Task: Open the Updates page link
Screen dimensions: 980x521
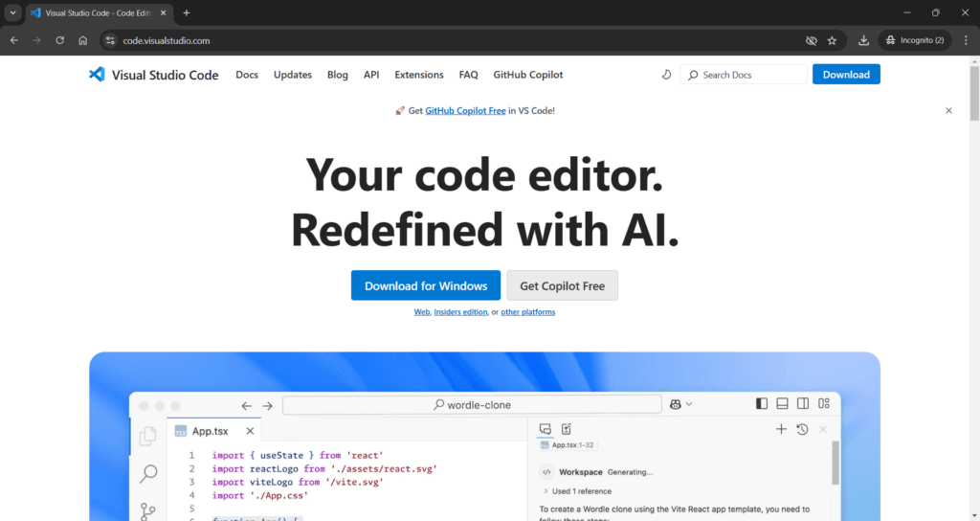Action: pyautogui.click(x=293, y=75)
